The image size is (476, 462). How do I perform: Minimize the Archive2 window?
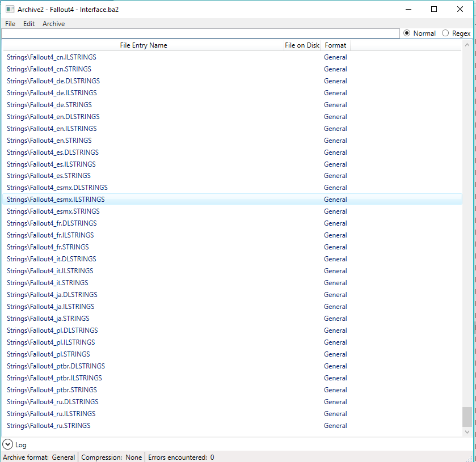click(x=408, y=9)
